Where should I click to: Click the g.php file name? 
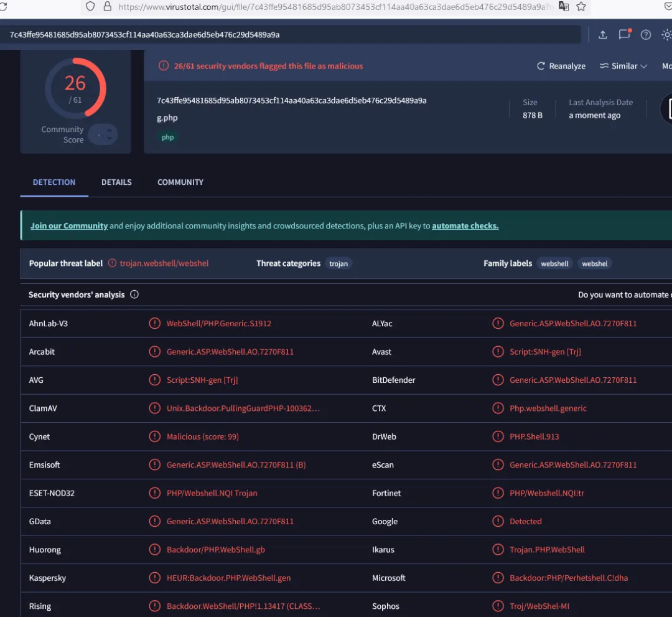[x=167, y=118]
